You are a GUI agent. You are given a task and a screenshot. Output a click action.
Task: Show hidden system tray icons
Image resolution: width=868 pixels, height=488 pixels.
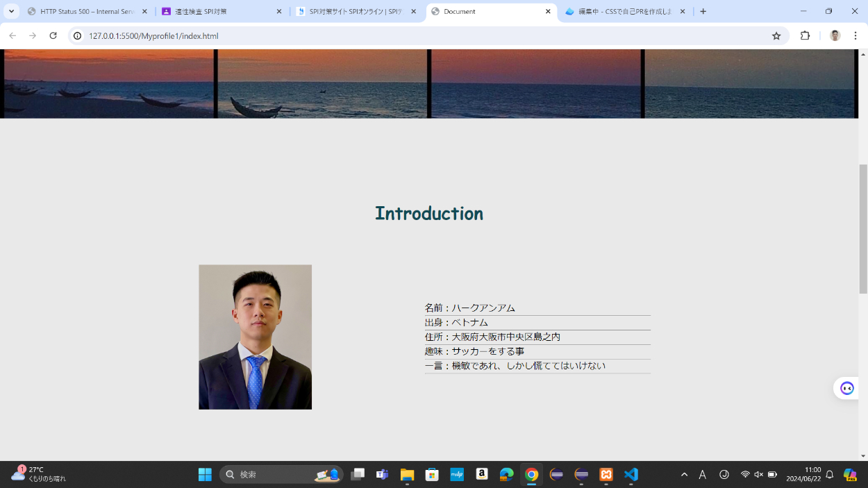pos(684,475)
